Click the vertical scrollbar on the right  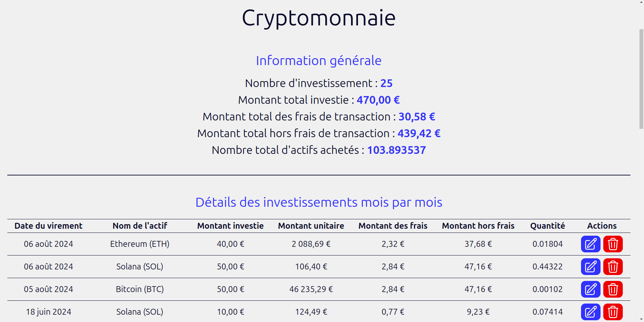[x=640, y=77]
